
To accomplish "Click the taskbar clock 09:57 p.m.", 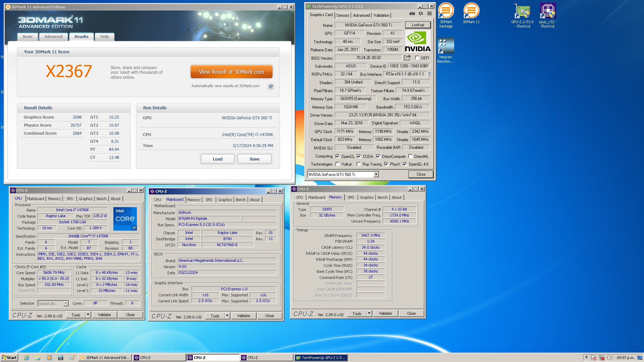I will point(625,358).
